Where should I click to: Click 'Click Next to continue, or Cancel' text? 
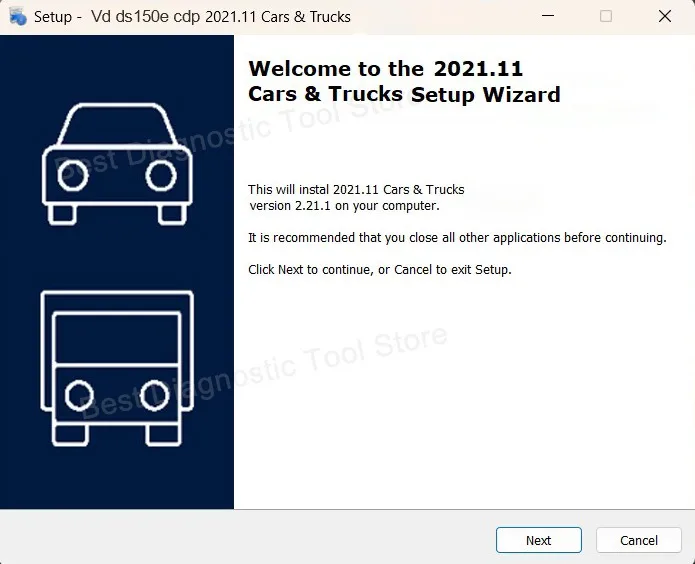[380, 270]
